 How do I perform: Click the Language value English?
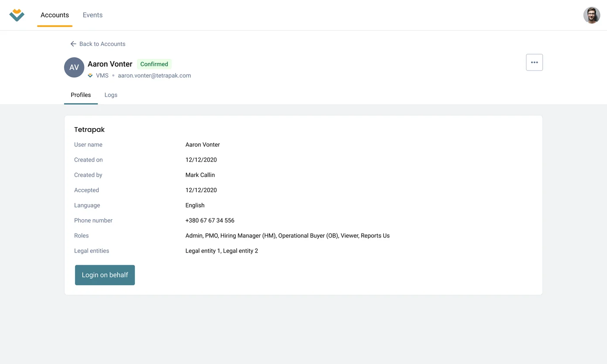point(195,205)
